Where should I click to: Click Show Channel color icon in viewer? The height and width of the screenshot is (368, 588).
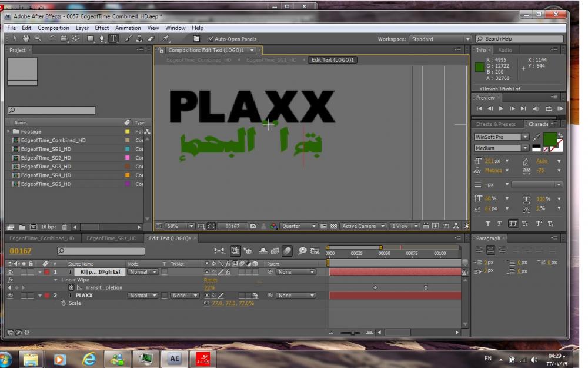coord(274,226)
